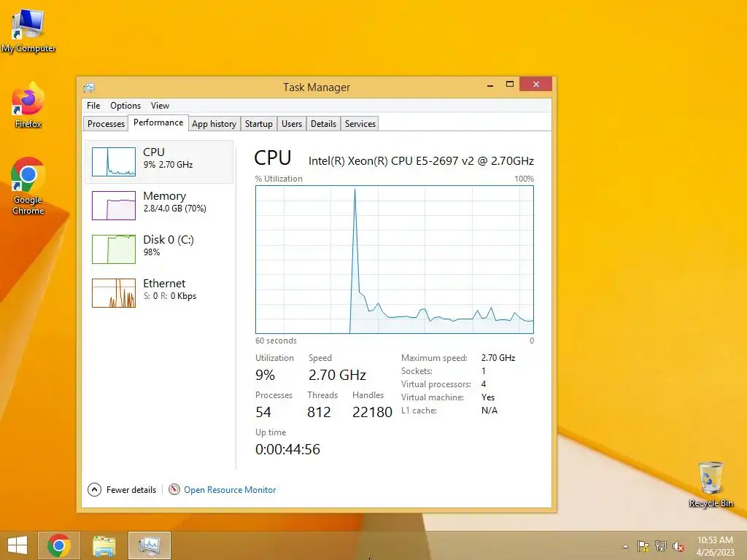The height and width of the screenshot is (560, 747).
Task: Click the CPU utilization graph
Action: [x=395, y=260]
